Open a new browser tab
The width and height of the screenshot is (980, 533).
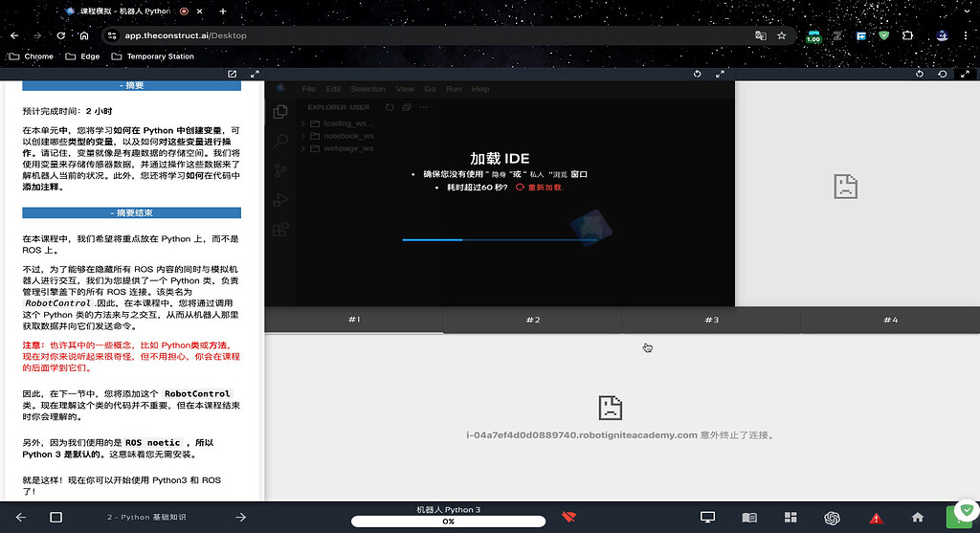222,11
